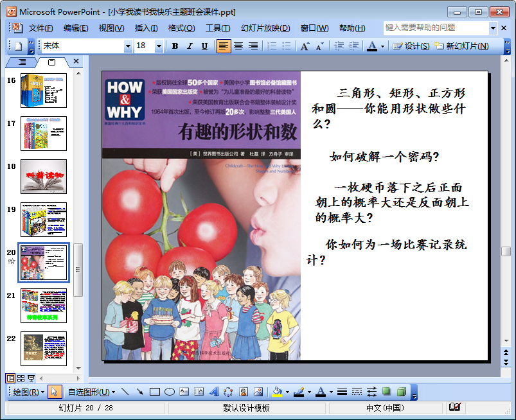Insert a vertical text box
516x420 pixels.
199,392
